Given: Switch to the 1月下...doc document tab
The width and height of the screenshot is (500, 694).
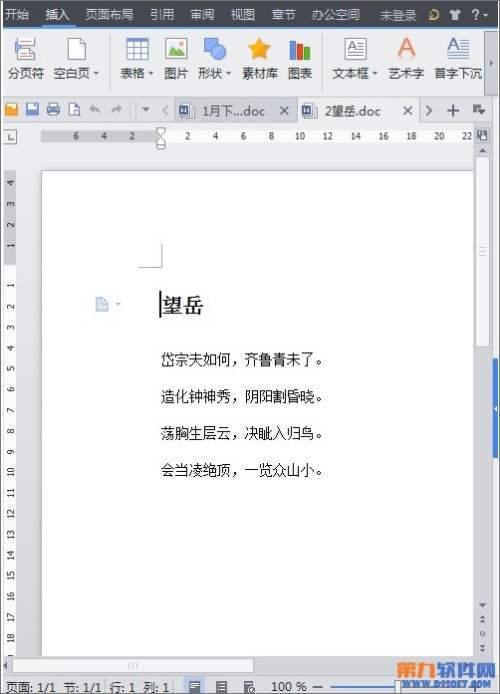Looking at the screenshot, I should point(227,111).
